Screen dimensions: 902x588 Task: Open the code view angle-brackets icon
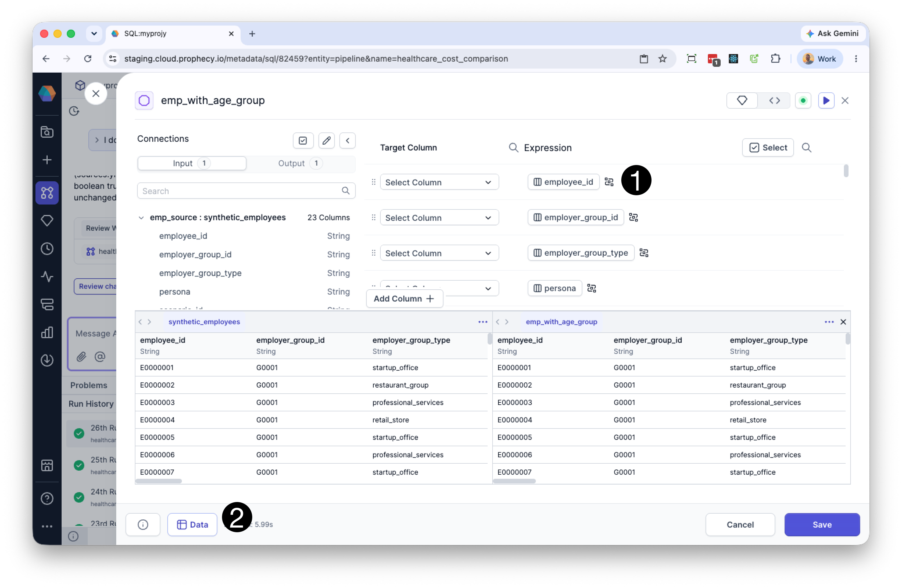tap(774, 101)
